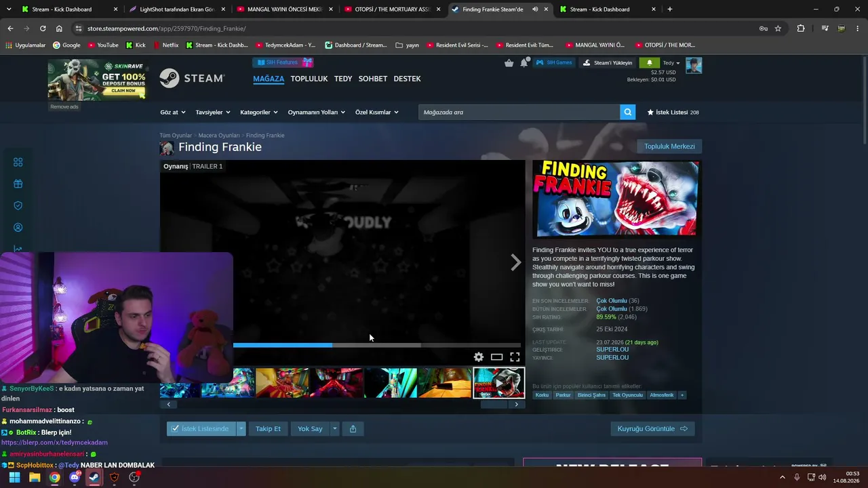868x488 pixels.
Task: Select the Korku tag
Action: tap(542, 395)
